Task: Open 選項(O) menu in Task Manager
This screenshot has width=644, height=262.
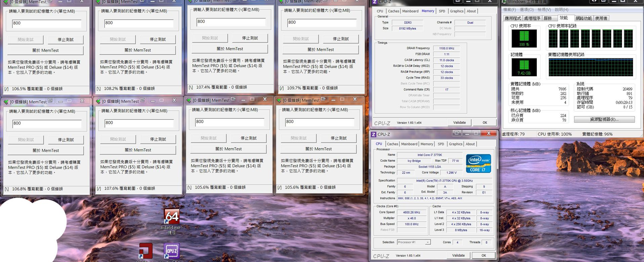Action: (526, 10)
